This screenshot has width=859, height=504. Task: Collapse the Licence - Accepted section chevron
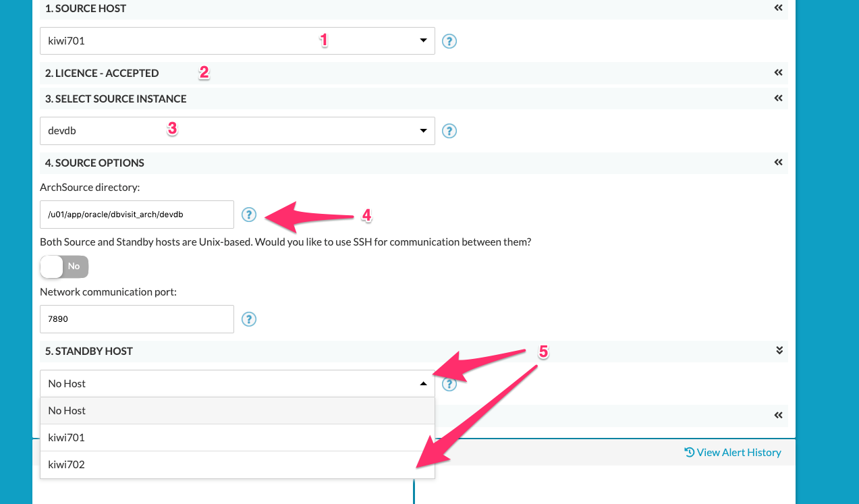tap(779, 73)
